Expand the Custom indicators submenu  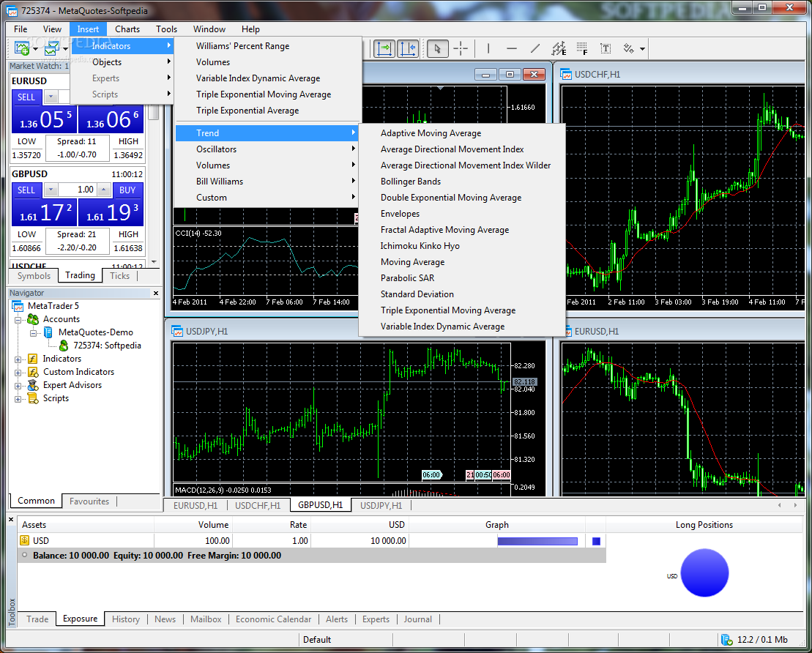268,198
